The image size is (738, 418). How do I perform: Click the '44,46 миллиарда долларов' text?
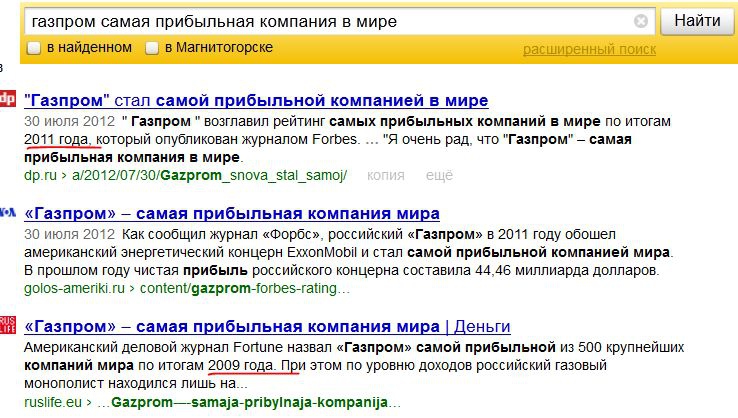(567, 270)
